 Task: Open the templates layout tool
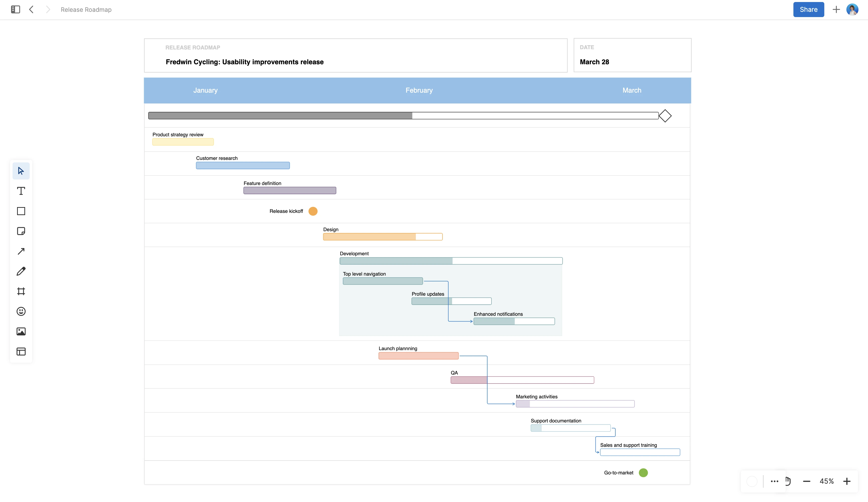pos(21,352)
